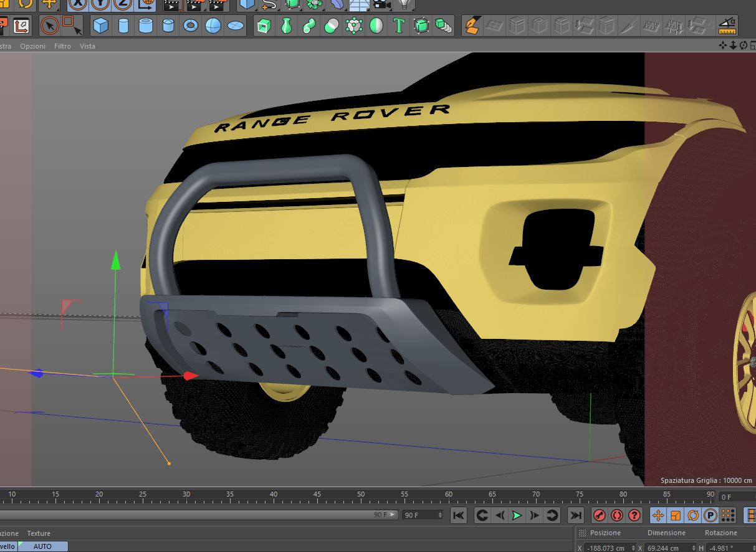Toggle the Z axis lock
Viewport: 756px width, 552px height.
click(123, 4)
